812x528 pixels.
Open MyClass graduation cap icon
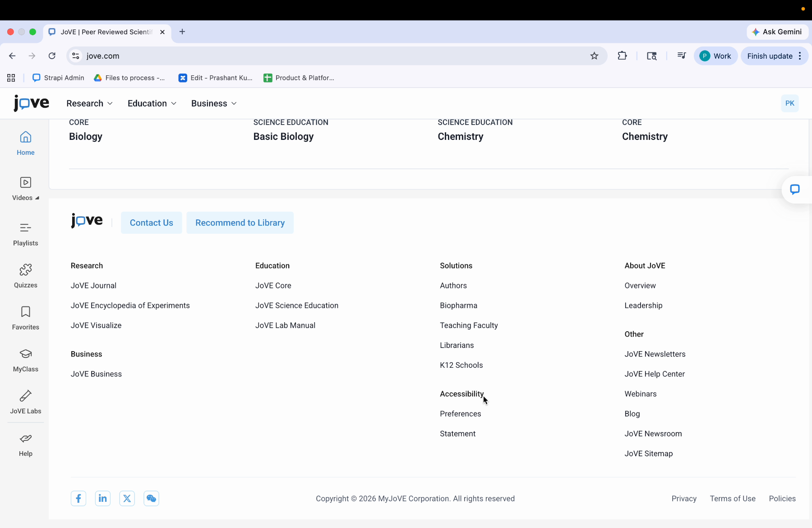click(x=26, y=354)
